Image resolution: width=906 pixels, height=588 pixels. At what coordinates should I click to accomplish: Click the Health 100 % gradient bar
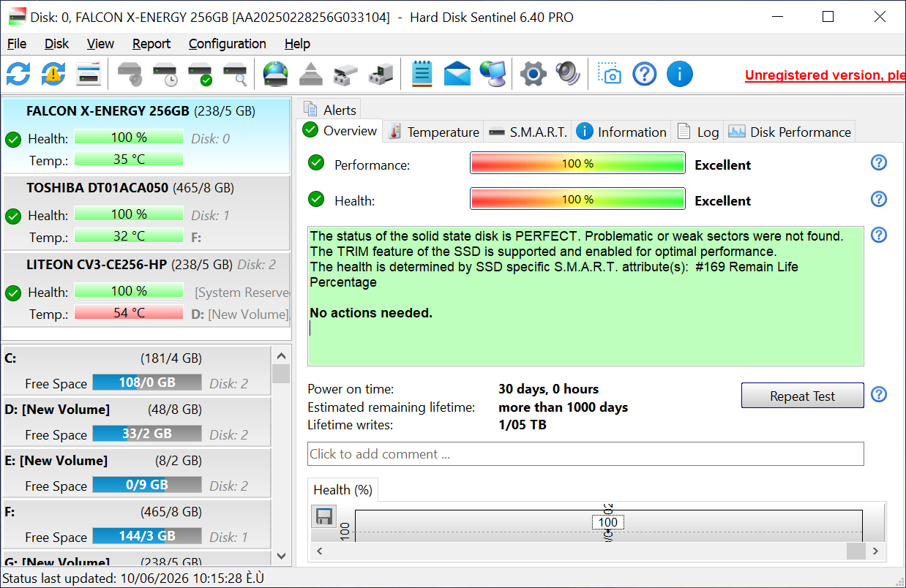[x=577, y=199]
